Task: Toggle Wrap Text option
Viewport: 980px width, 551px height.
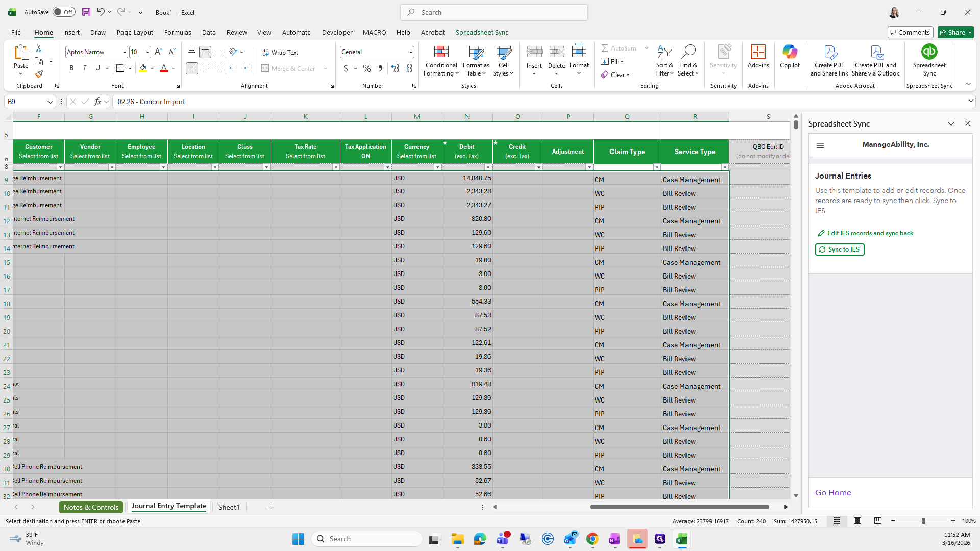Action: coord(280,52)
